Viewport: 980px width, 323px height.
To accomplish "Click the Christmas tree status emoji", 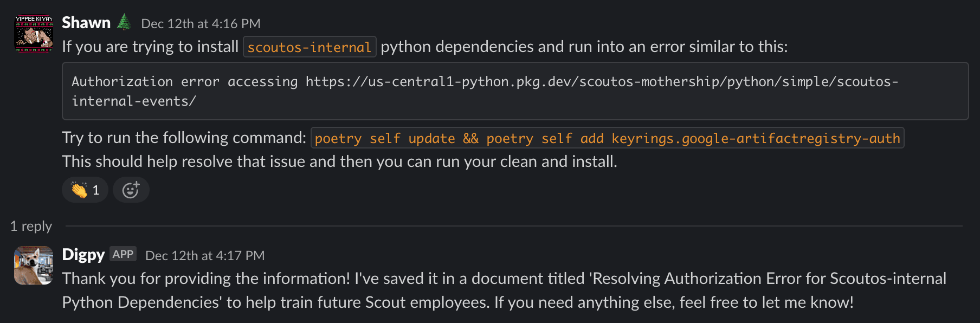I will (x=124, y=22).
